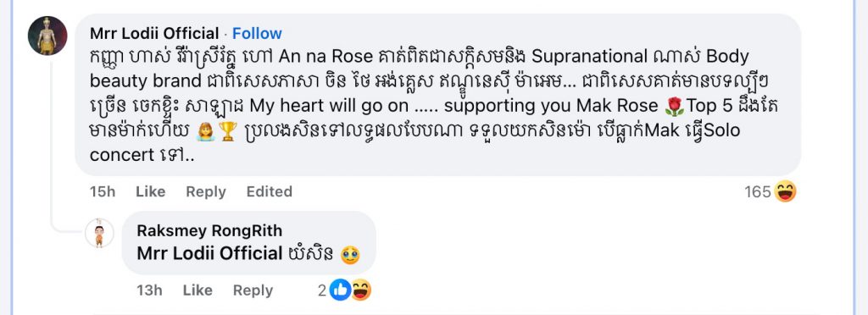Click the trophy emoji in the comment
The height and width of the screenshot is (315, 868).
(227, 131)
